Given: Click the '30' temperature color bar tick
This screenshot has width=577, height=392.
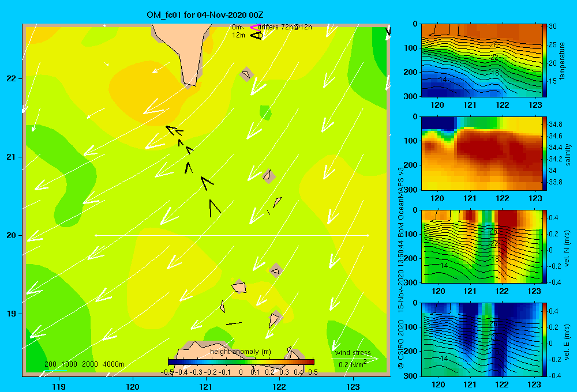Looking at the screenshot, I should 552,27.
